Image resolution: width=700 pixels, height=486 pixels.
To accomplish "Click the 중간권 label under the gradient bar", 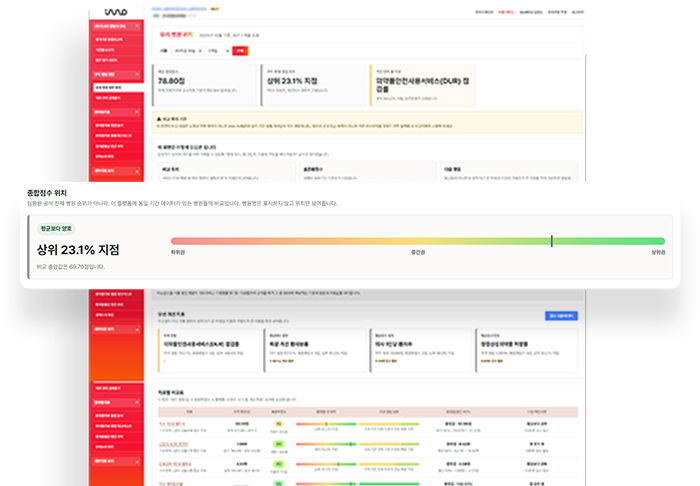I will (x=418, y=252).
